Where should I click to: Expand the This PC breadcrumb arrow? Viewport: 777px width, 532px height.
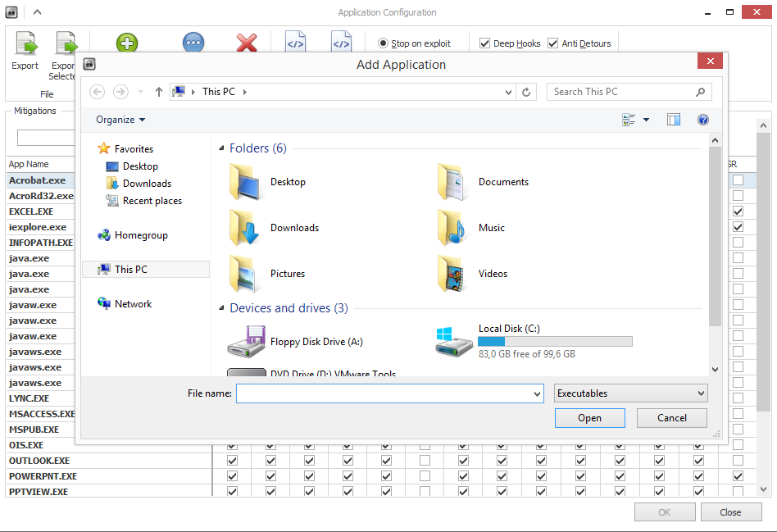point(245,92)
